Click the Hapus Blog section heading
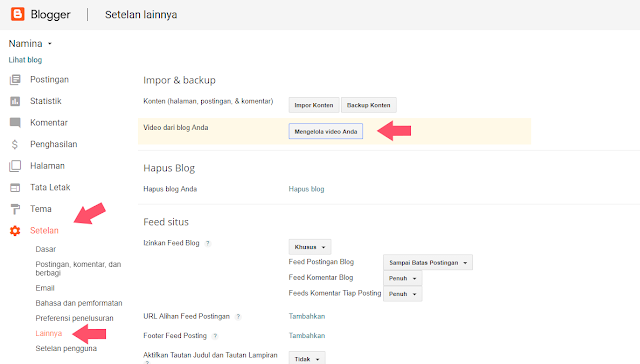This screenshot has width=640, height=364. tap(169, 168)
